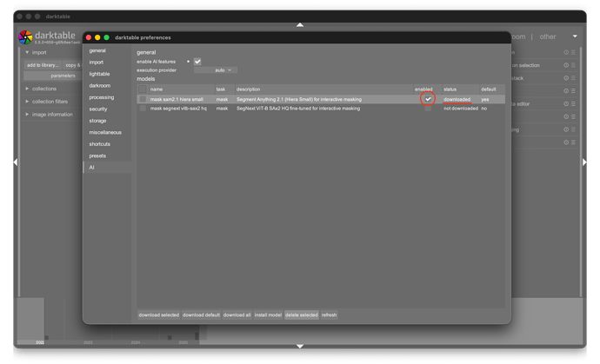The width and height of the screenshot is (600, 364).
Task: Open the general preferences tab
Action: [97, 50]
